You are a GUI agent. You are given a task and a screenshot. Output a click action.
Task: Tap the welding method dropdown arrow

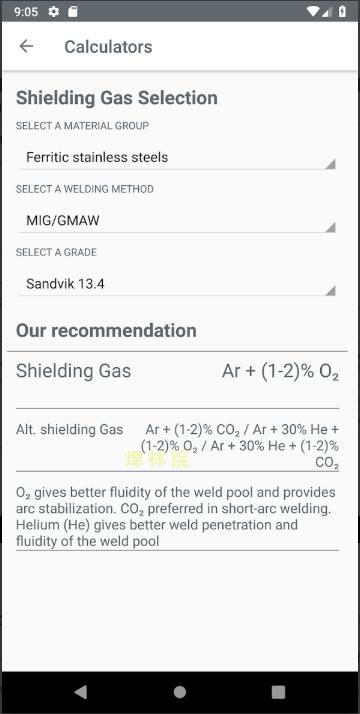pyautogui.click(x=330, y=227)
